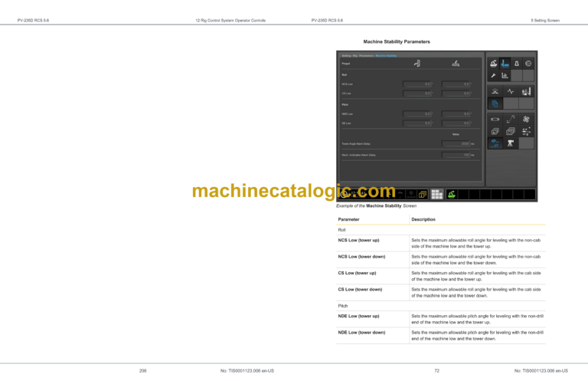The image size is (588, 381).
Task: Click the yellow boxes icon in the bottom bar
Action: pos(423,194)
